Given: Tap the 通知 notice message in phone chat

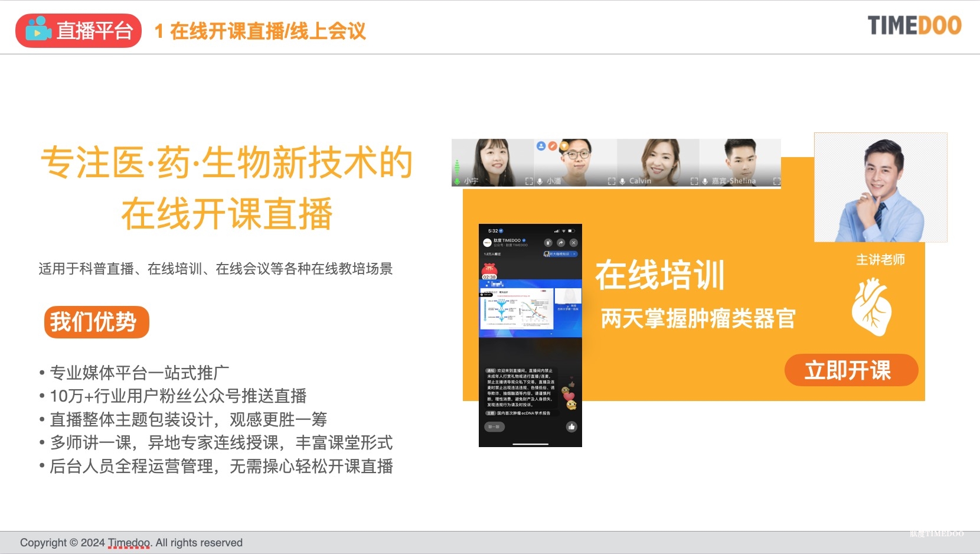Looking at the screenshot, I should pos(521,387).
